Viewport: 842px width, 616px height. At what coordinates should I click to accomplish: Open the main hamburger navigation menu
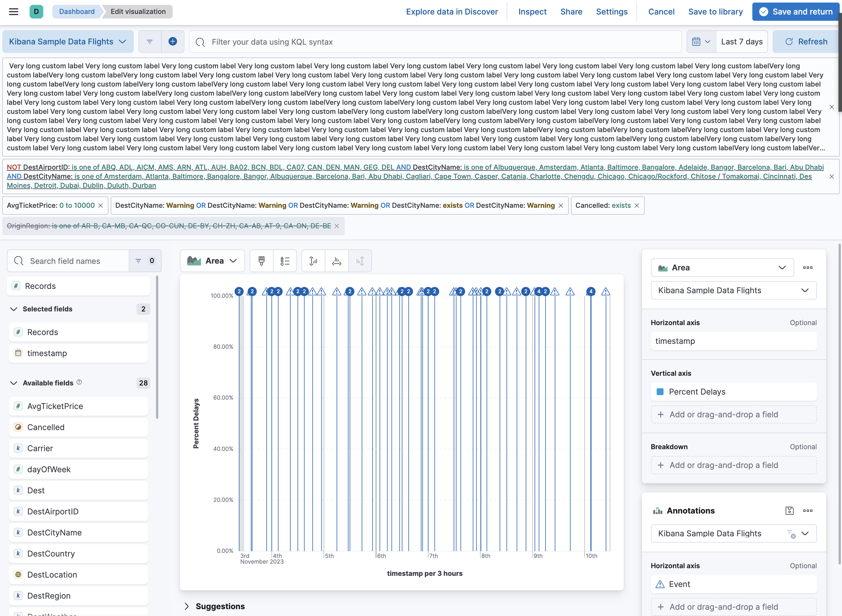[13, 12]
